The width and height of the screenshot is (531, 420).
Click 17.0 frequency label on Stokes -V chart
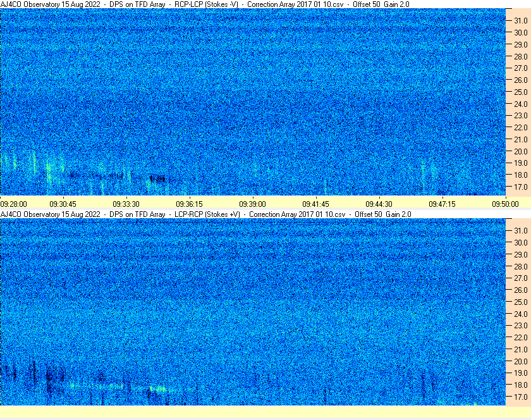(x=521, y=187)
